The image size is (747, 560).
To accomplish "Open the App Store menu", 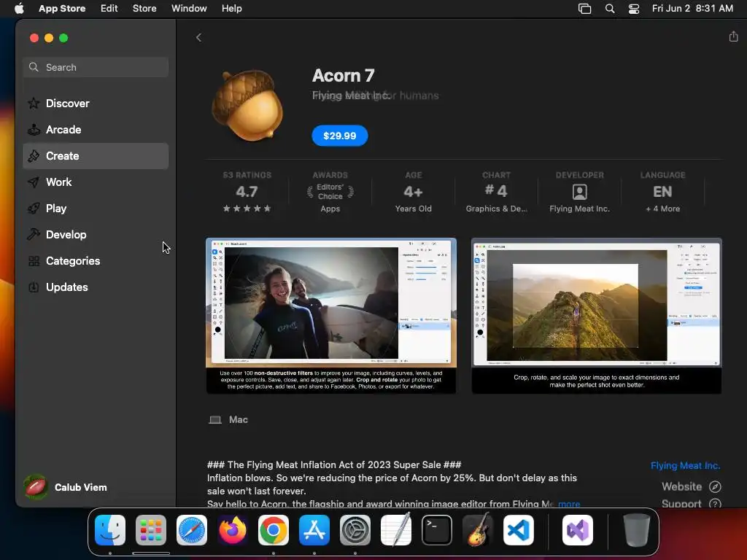I will (x=62, y=9).
